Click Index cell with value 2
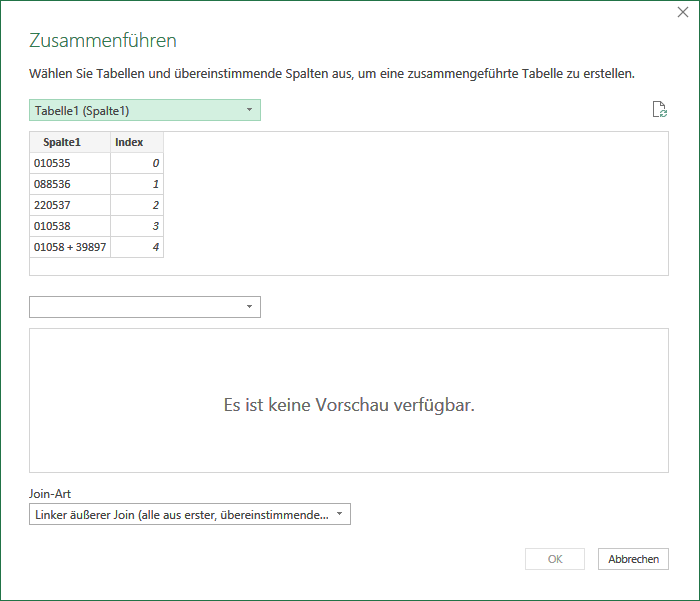700x601 pixels. (137, 205)
